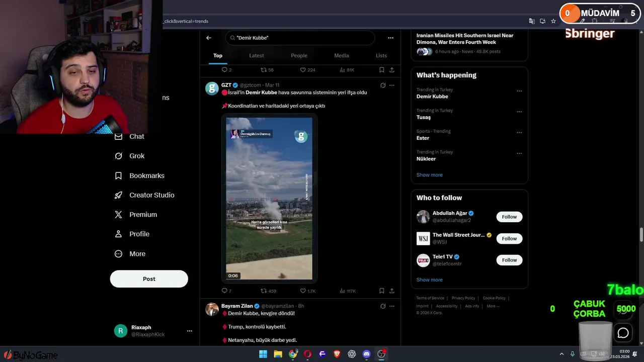Click the install app icon in address bar
This screenshot has height=362, width=644.
tap(542, 21)
